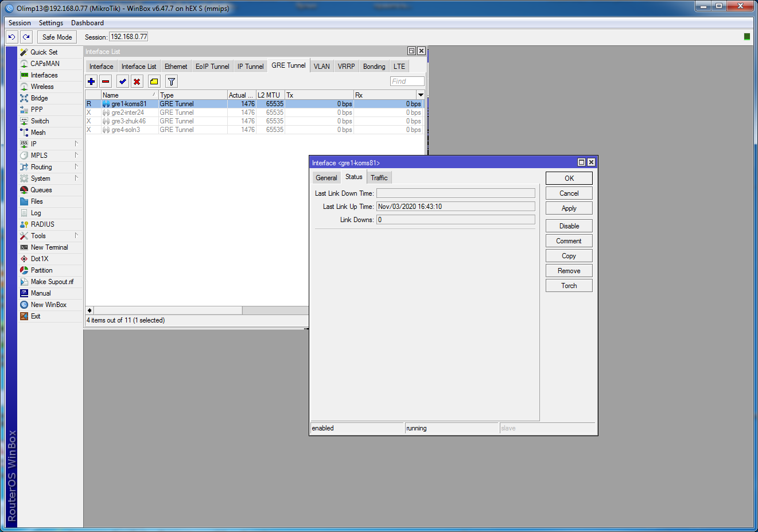Open Switch in sidebar
Screen dimensions: 758x532
point(50,121)
